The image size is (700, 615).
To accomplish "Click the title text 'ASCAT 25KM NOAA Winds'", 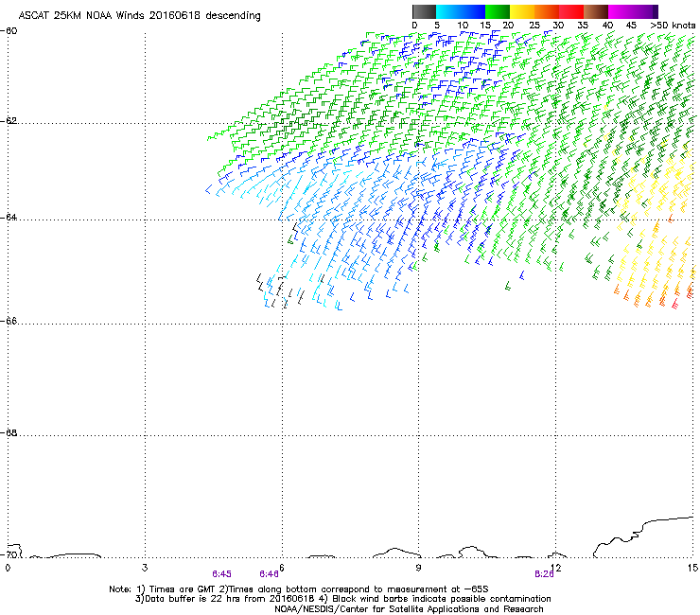I will pyautogui.click(x=81, y=15).
